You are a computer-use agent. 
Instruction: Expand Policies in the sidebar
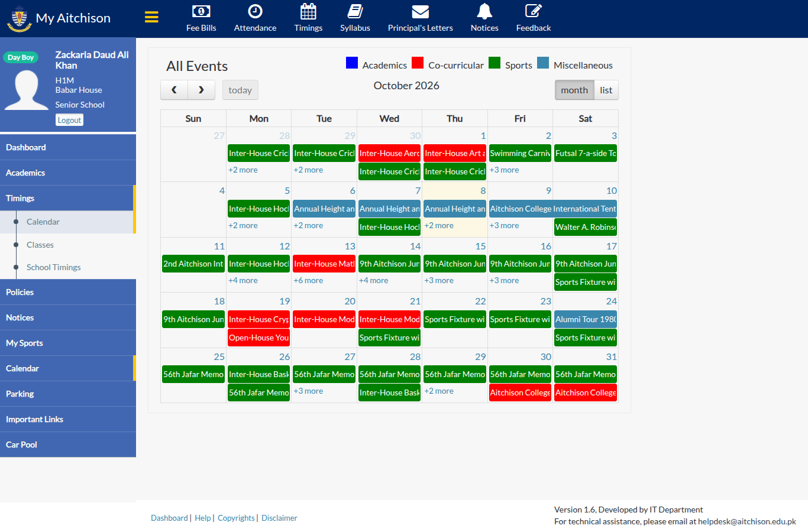click(x=68, y=292)
